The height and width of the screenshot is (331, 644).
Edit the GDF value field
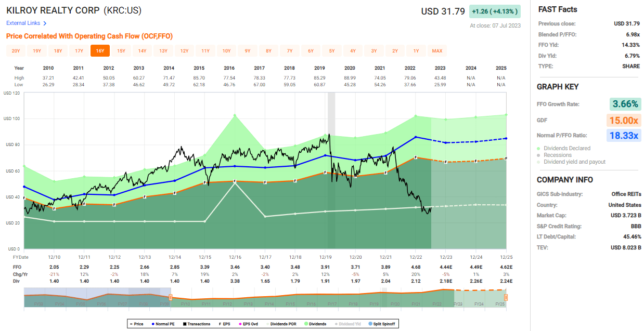coord(624,120)
